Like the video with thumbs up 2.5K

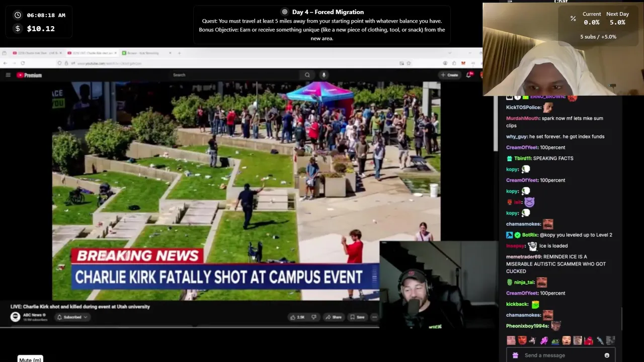pos(297,317)
